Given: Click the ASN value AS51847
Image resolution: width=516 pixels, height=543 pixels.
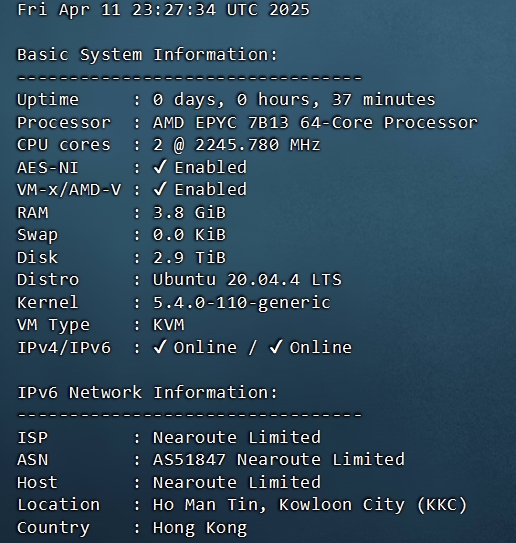Looking at the screenshot, I should coord(189,460).
